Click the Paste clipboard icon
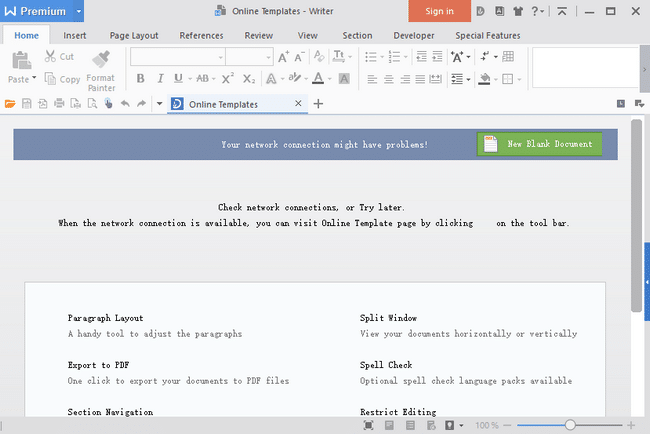The image size is (650, 434). pyautogui.click(x=22, y=61)
